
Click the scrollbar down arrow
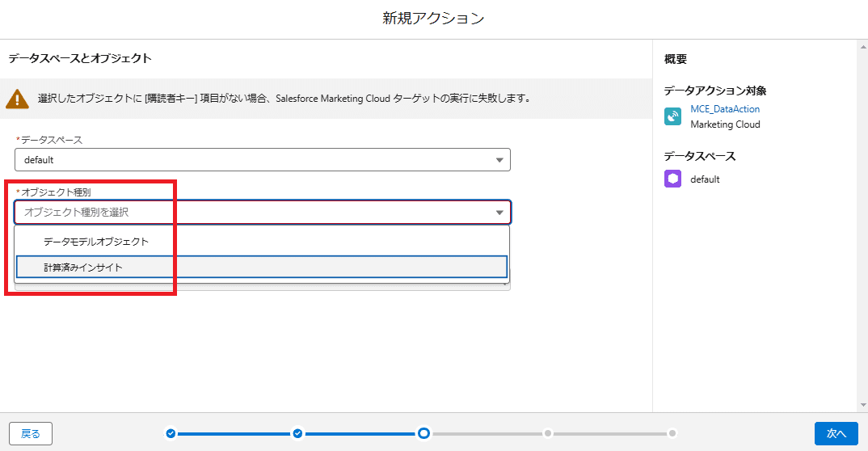coord(864,405)
